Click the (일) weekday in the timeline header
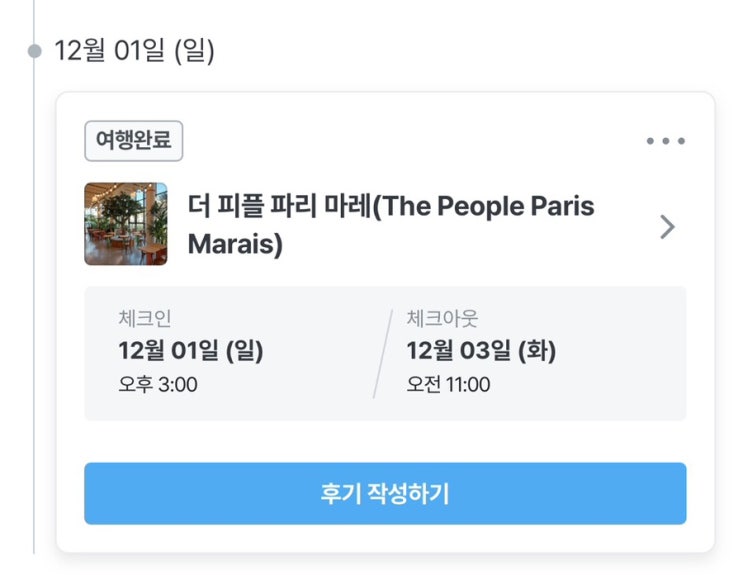The height and width of the screenshot is (575, 743). tap(195, 50)
